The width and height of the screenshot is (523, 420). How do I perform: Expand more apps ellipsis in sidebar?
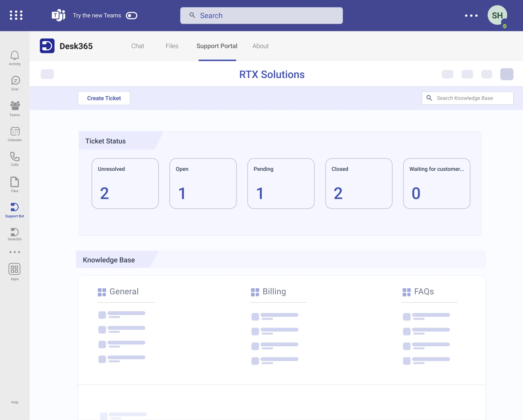(x=15, y=252)
